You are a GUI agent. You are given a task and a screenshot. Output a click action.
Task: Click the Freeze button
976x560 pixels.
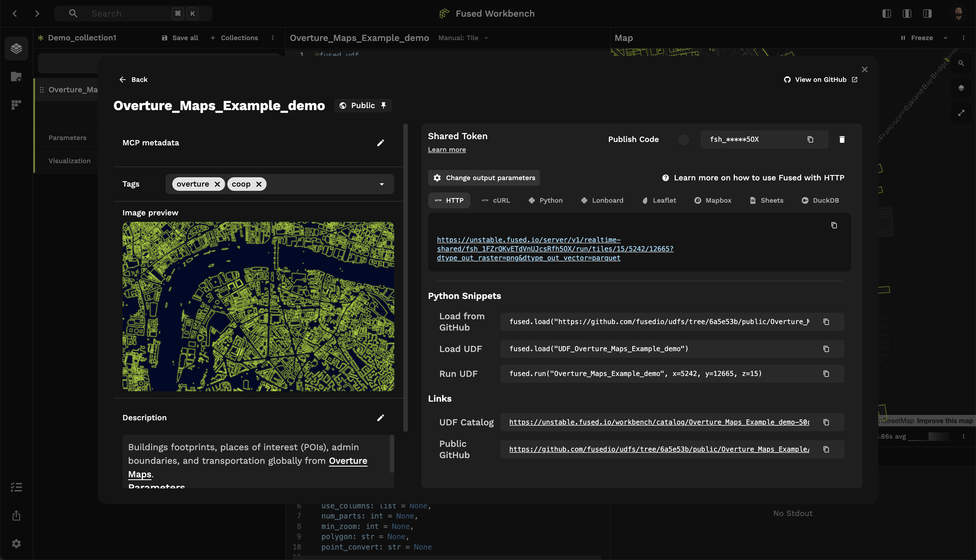pos(917,38)
